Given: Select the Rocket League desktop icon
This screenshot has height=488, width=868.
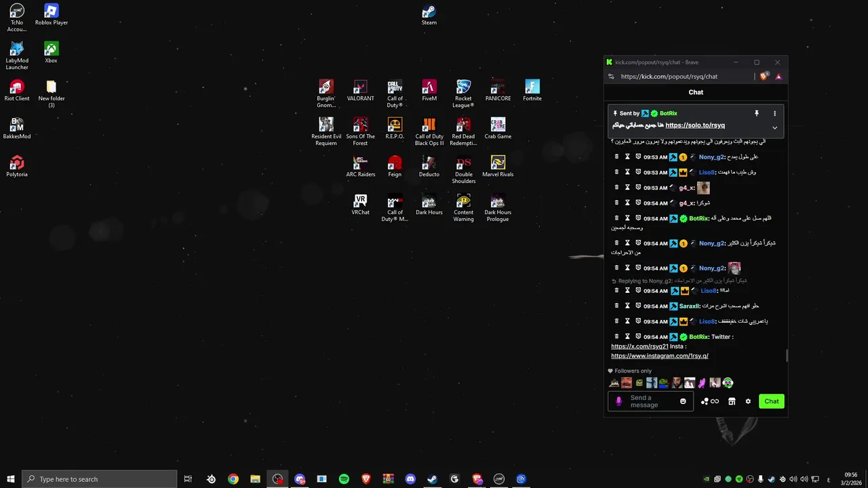Looking at the screenshot, I should pos(464,94).
